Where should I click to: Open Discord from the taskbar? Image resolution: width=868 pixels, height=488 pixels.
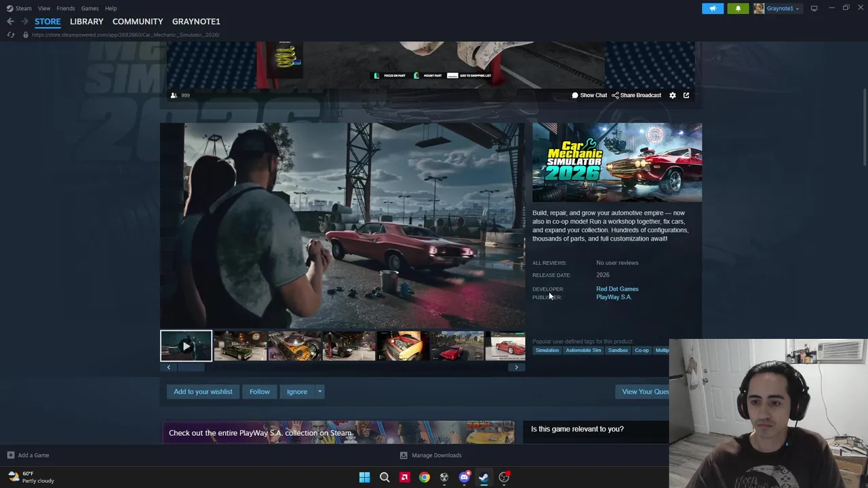(x=464, y=477)
